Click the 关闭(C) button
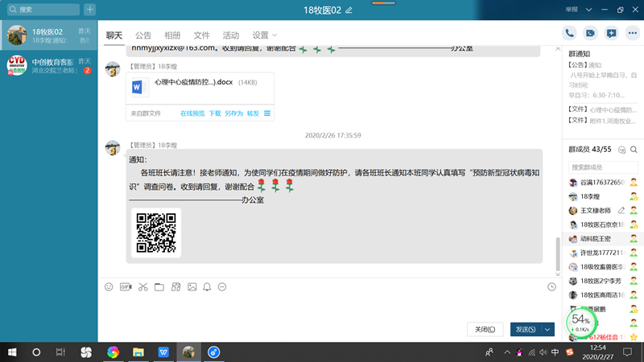 (x=485, y=329)
